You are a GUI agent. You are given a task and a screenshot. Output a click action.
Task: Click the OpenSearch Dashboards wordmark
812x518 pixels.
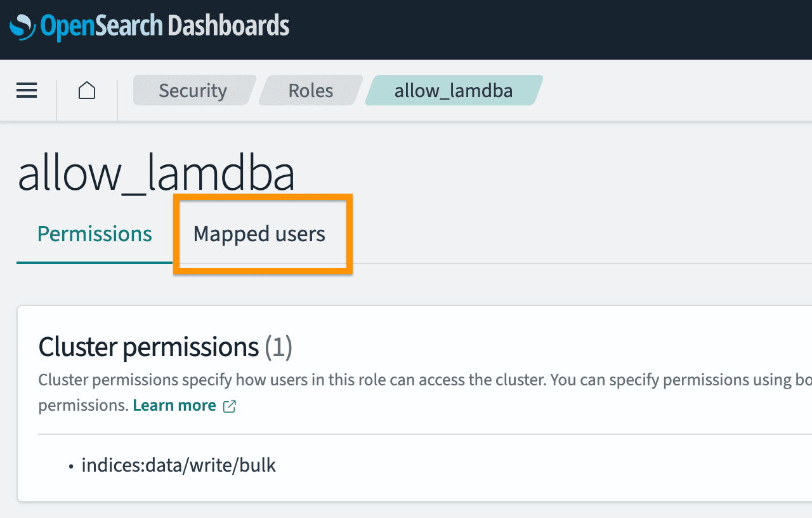click(165, 26)
